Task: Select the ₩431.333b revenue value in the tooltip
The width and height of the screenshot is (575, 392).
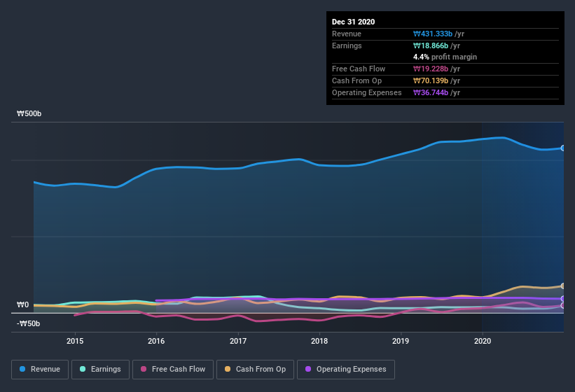Action: click(x=436, y=34)
